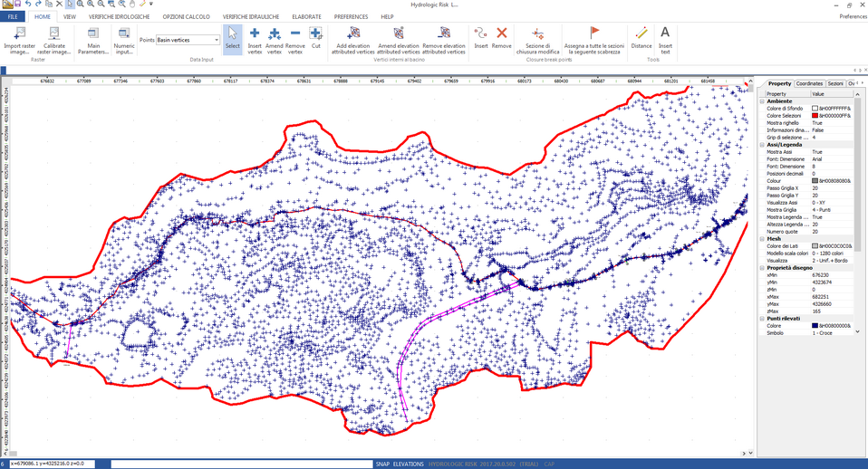Collapse the Punti rilevati group
This screenshot has width=868, height=469.
762,319
